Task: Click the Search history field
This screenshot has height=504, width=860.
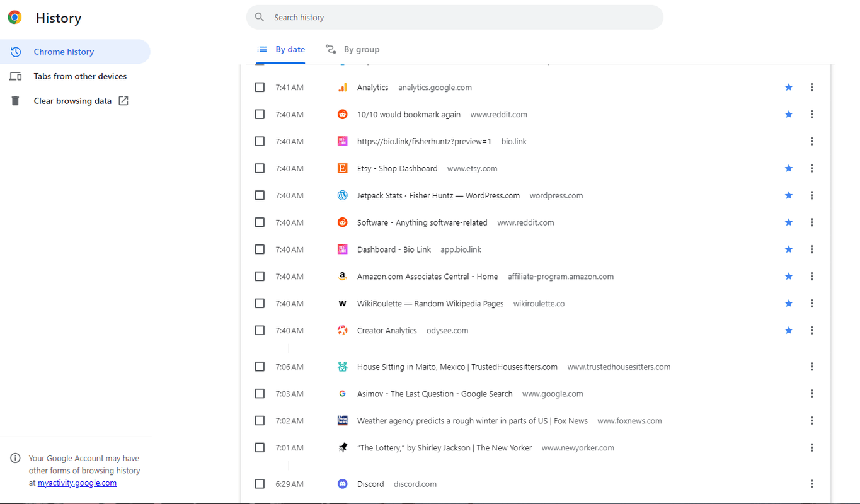Action: click(455, 18)
